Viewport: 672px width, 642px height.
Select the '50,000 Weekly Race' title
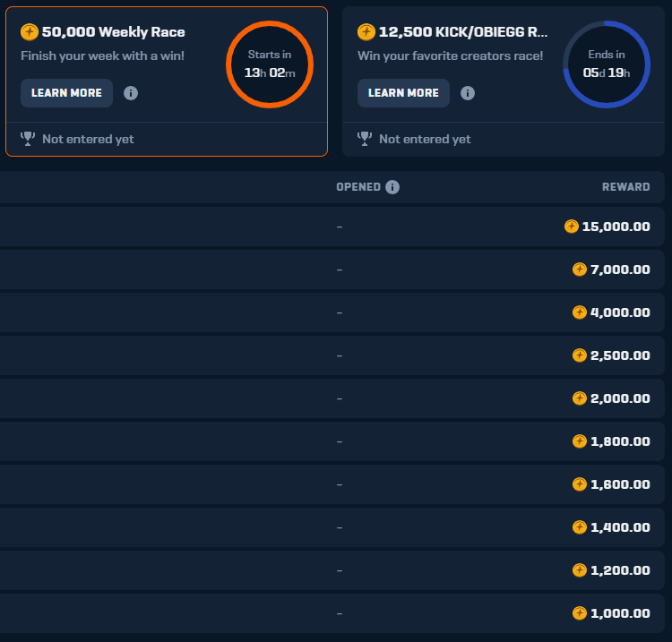click(x=114, y=32)
